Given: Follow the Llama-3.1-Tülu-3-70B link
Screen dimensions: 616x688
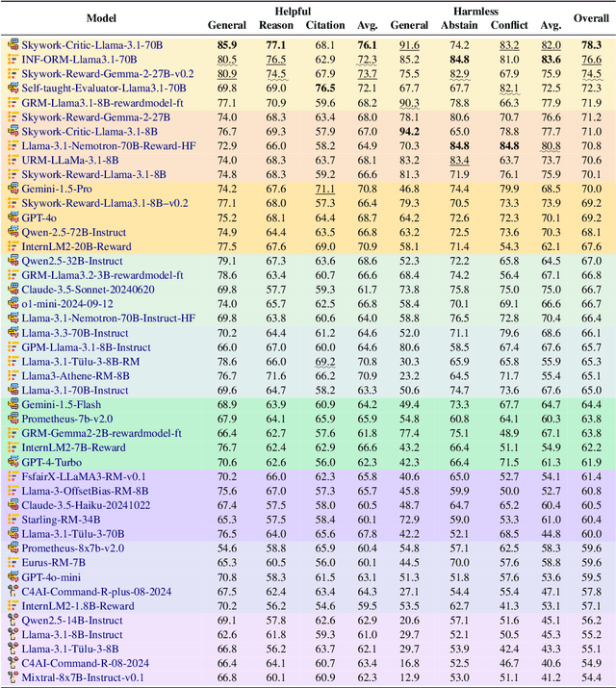Looking at the screenshot, I should coord(73,533).
